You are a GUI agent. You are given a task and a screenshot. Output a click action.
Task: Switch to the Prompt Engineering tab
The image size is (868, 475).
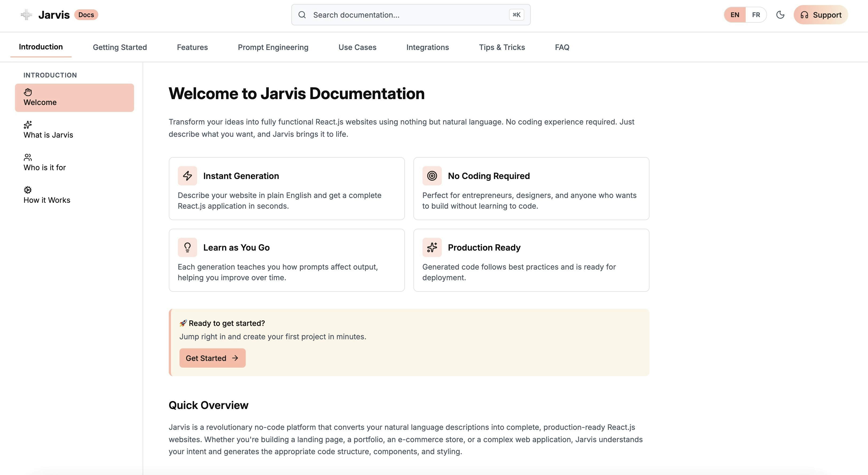(273, 47)
